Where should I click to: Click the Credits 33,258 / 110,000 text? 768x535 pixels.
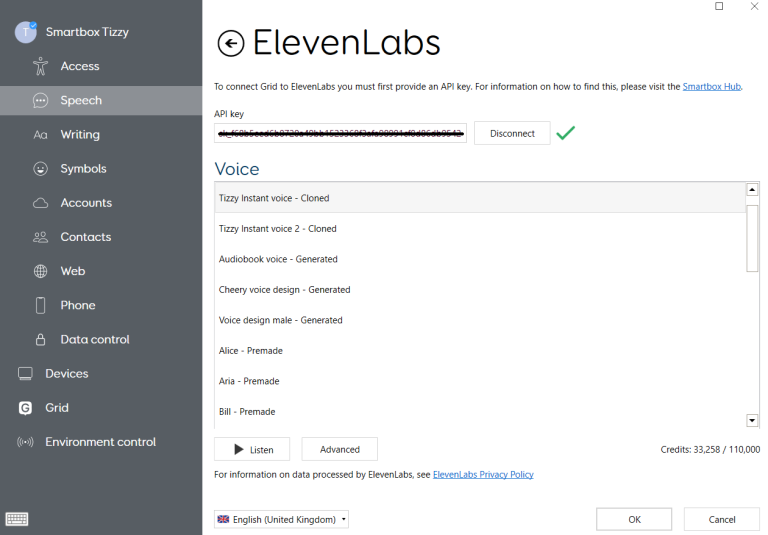pyautogui.click(x=710, y=449)
